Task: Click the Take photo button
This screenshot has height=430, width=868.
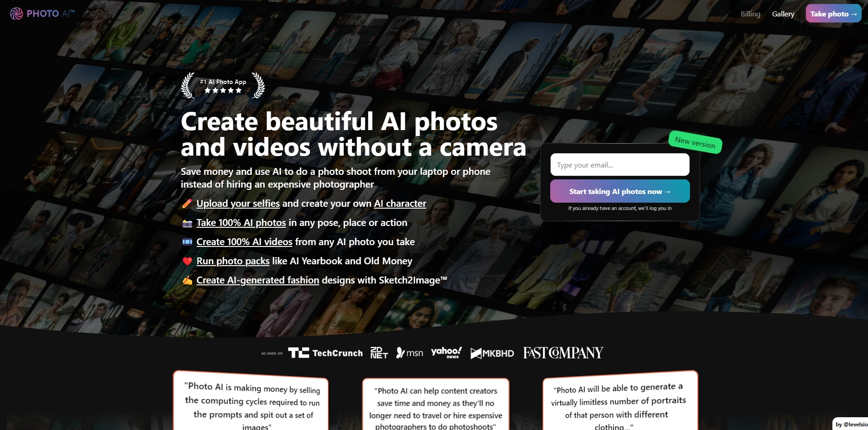Action: 833,14
